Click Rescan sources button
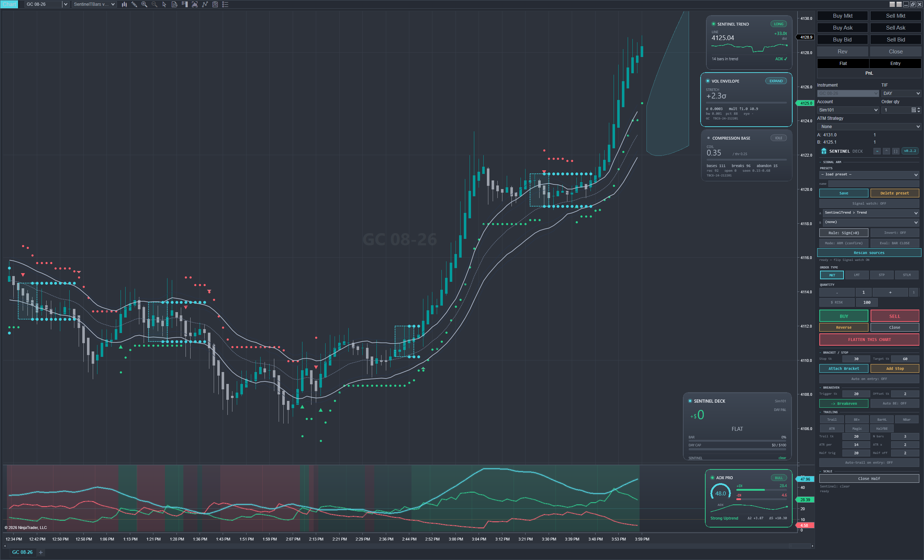 [869, 253]
